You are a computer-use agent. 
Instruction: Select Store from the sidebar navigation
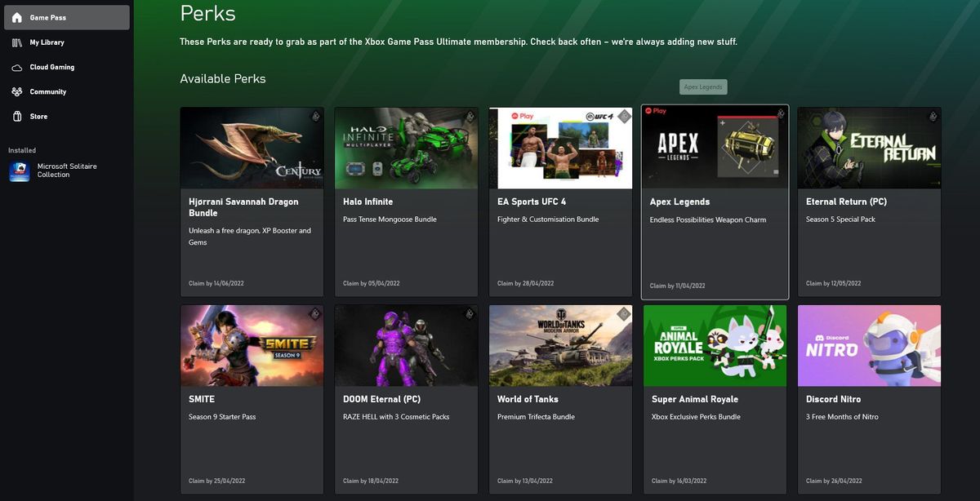point(39,116)
